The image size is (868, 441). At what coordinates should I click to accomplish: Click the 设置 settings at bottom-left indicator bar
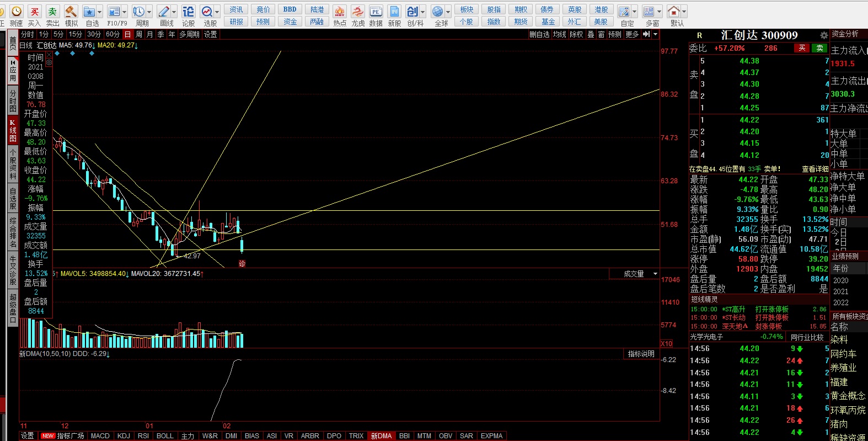27,436
